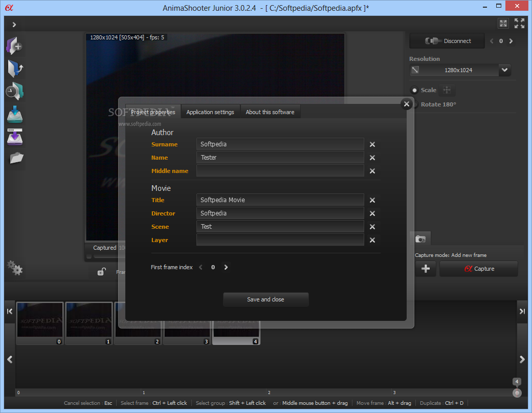Increase First frame index
Image resolution: width=532 pixels, height=413 pixels.
point(226,267)
